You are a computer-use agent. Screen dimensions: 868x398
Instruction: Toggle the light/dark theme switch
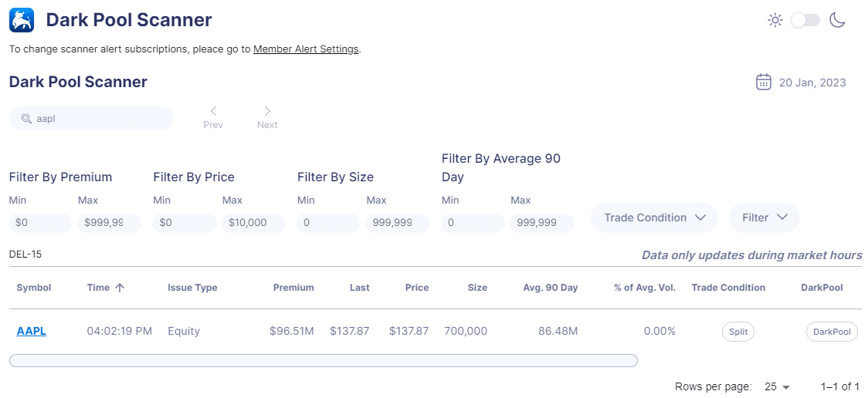805,21
